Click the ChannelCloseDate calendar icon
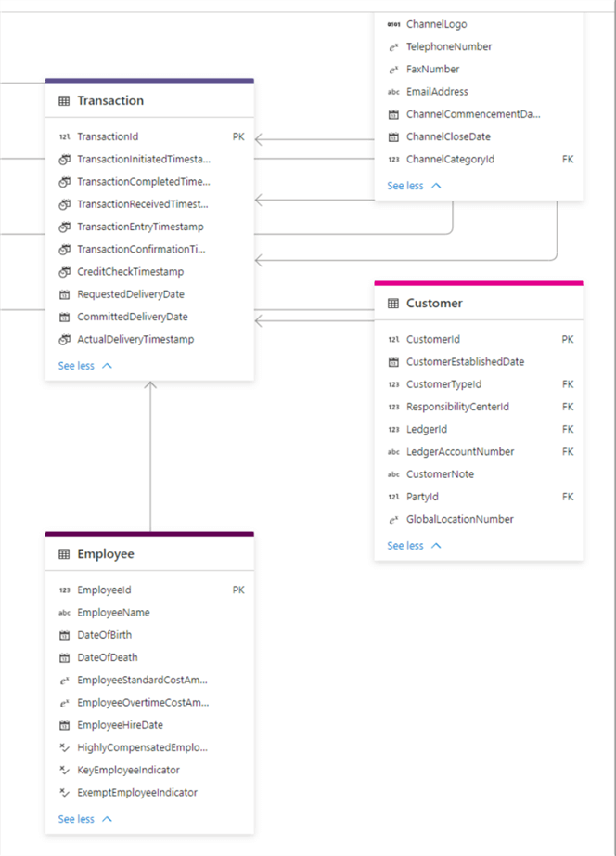Screen dimensions: 616x856 click(x=393, y=137)
